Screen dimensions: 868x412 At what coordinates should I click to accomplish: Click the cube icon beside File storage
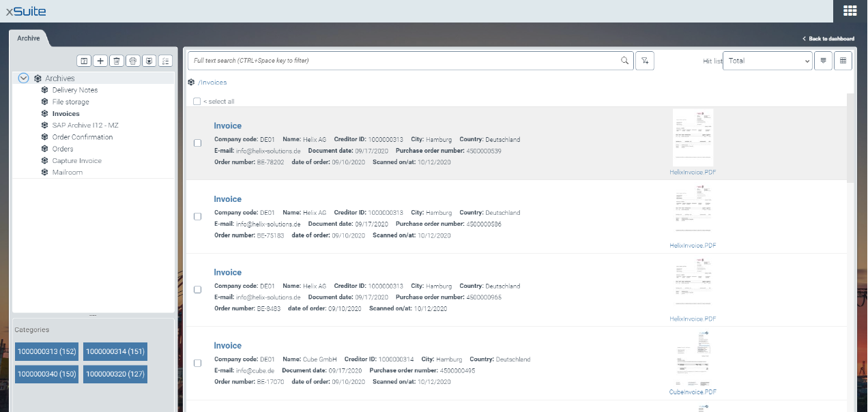pyautogui.click(x=44, y=102)
